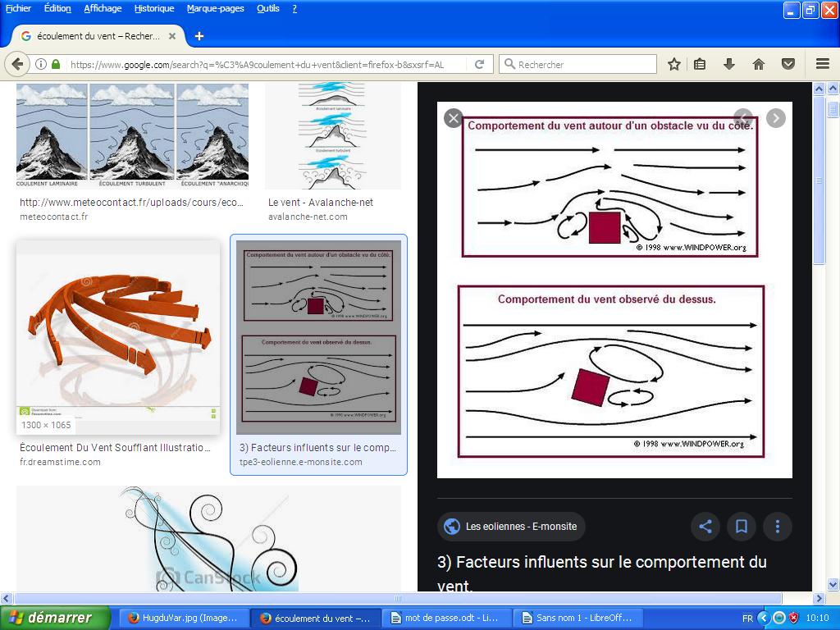Click the Les eoliennes - E-monsite source link
The image size is (840, 630).
pyautogui.click(x=511, y=527)
